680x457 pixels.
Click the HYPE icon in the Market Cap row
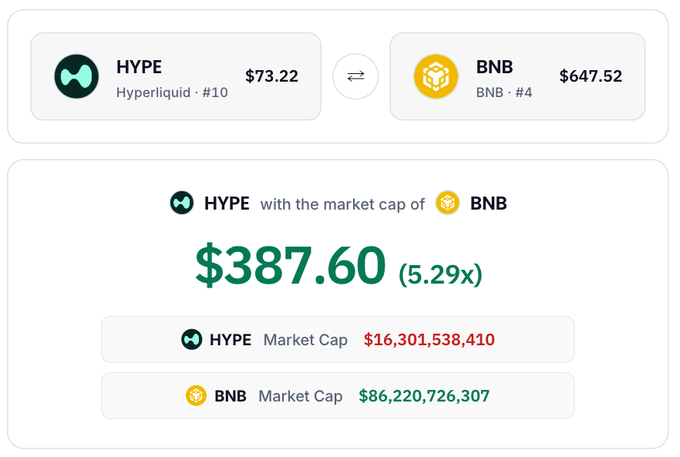pos(191,339)
